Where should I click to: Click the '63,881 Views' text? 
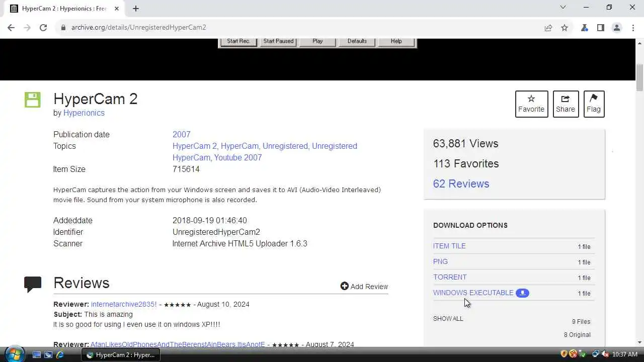[466, 144]
